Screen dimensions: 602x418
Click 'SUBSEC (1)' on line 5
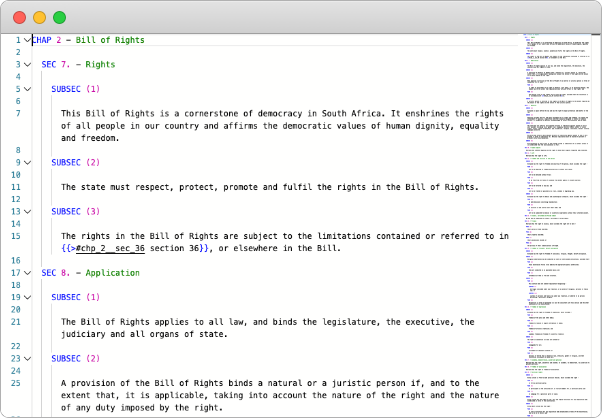(76, 89)
